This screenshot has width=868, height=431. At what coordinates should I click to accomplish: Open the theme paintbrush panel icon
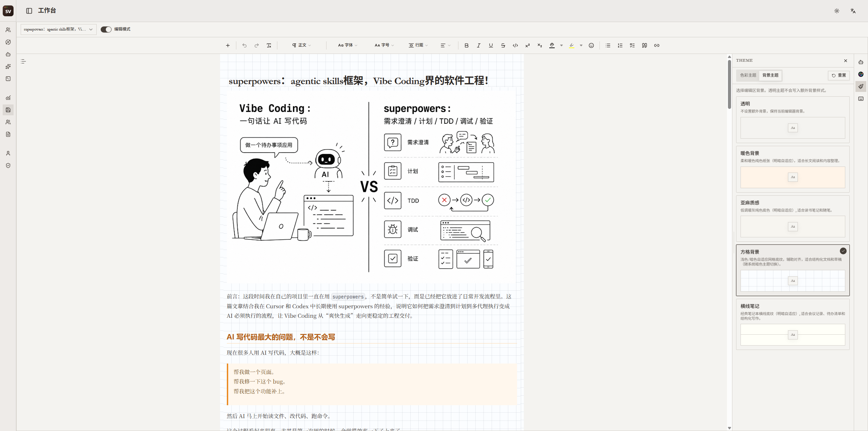[861, 86]
